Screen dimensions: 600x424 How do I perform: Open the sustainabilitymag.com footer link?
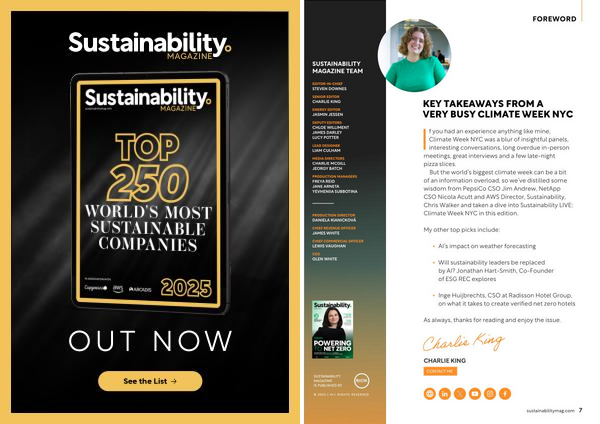548,410
